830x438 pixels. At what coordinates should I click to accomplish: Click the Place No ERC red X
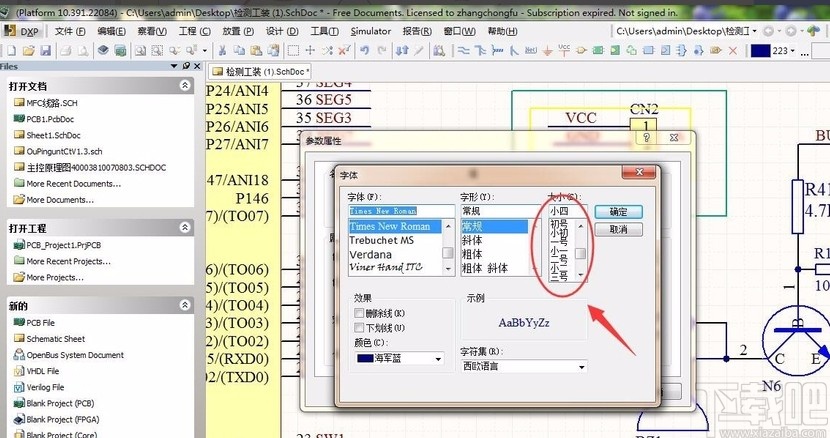tap(733, 51)
